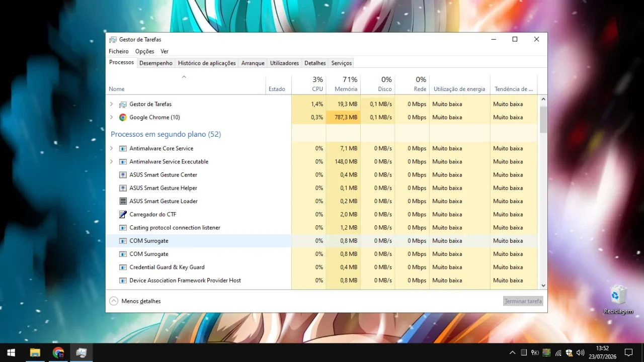Sort by the CPU column header
This screenshot has height=362, width=644.
(308, 84)
